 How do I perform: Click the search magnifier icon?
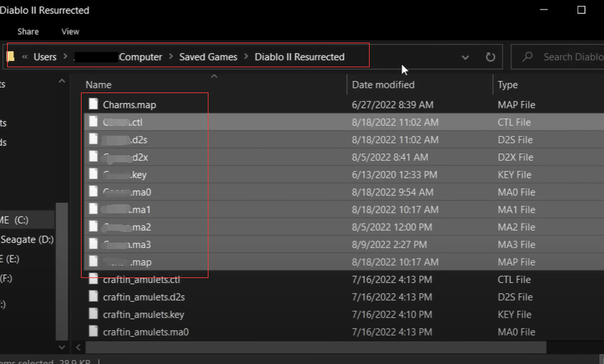click(x=528, y=57)
